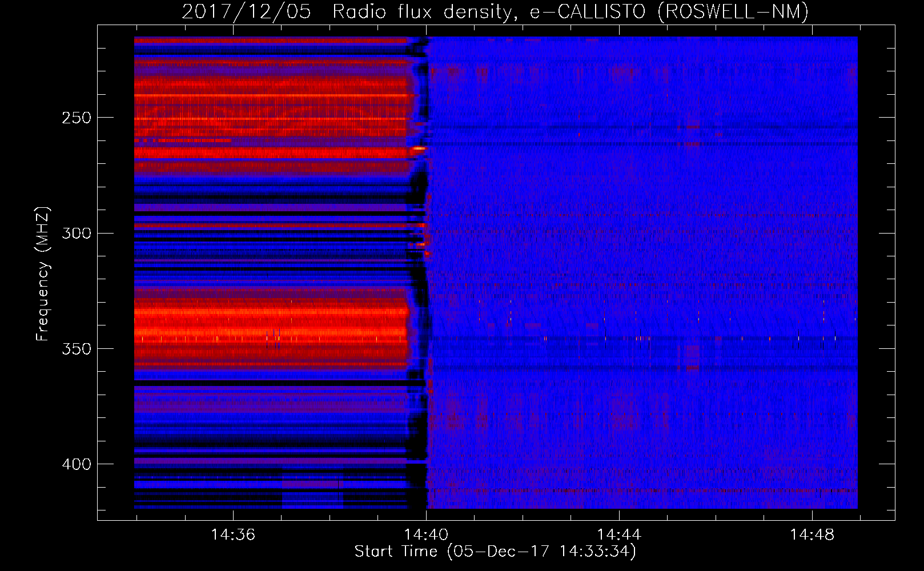Click the plot title 'Radio flux density, e-CALLISTO (ROSWELL-NM)'

(570, 12)
